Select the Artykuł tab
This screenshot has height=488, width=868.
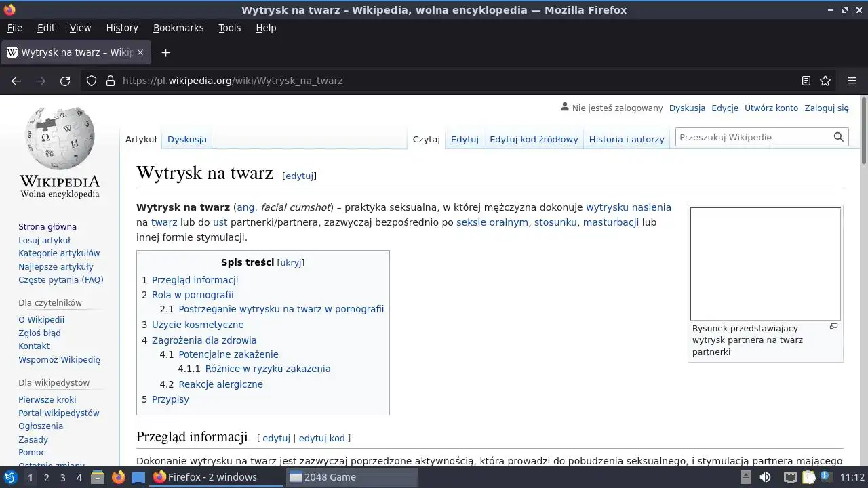tap(141, 139)
